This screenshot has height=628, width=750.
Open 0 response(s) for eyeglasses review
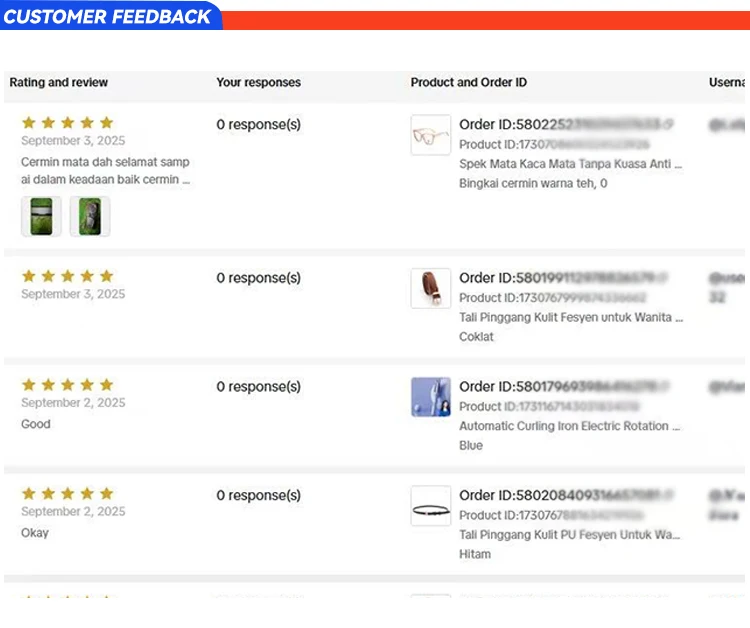(x=258, y=125)
